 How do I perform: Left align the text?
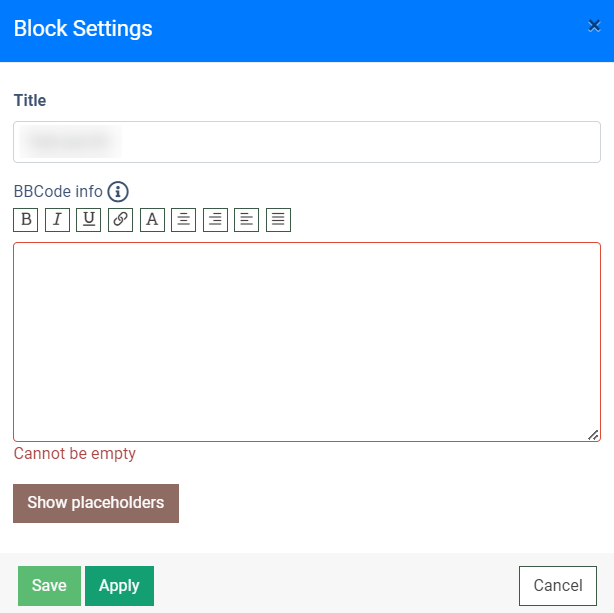pos(246,219)
